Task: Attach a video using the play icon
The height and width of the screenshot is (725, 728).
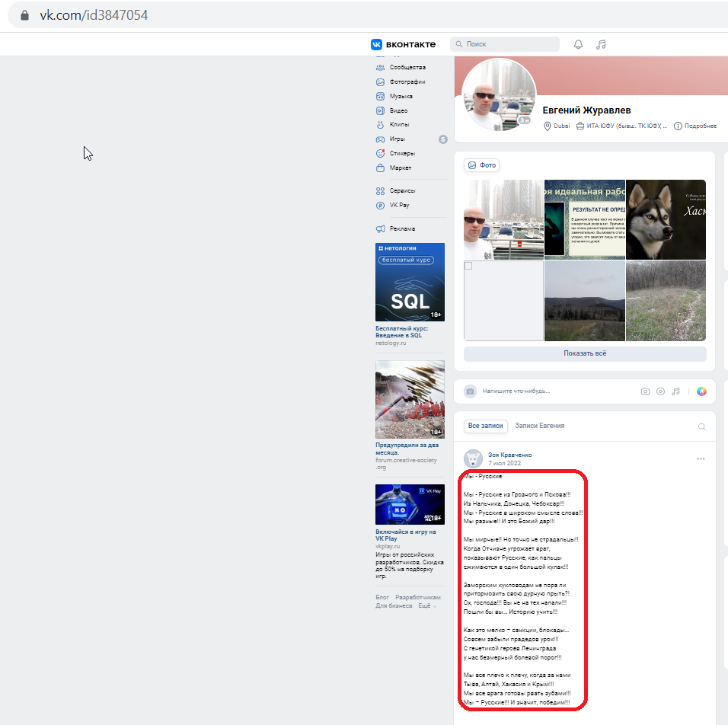Action: (660, 391)
